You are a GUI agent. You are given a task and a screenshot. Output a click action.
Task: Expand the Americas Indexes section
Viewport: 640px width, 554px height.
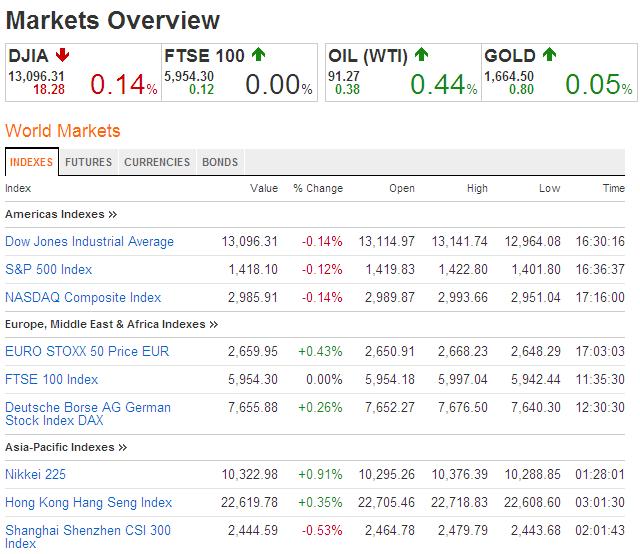tap(61, 214)
